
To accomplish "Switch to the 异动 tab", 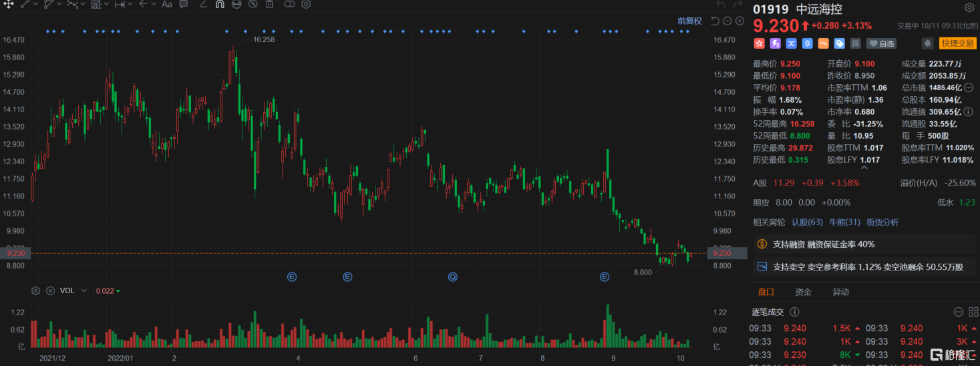I will coord(840,292).
